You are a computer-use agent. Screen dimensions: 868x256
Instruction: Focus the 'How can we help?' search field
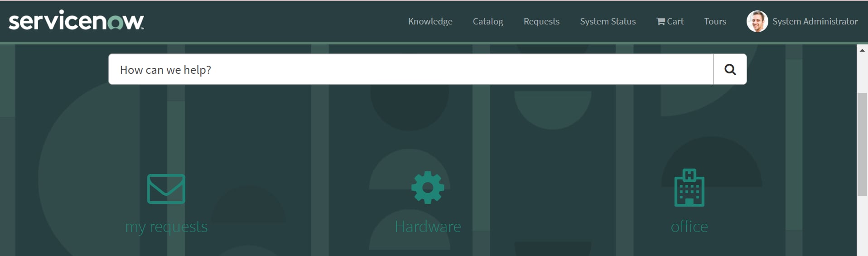[x=410, y=69]
